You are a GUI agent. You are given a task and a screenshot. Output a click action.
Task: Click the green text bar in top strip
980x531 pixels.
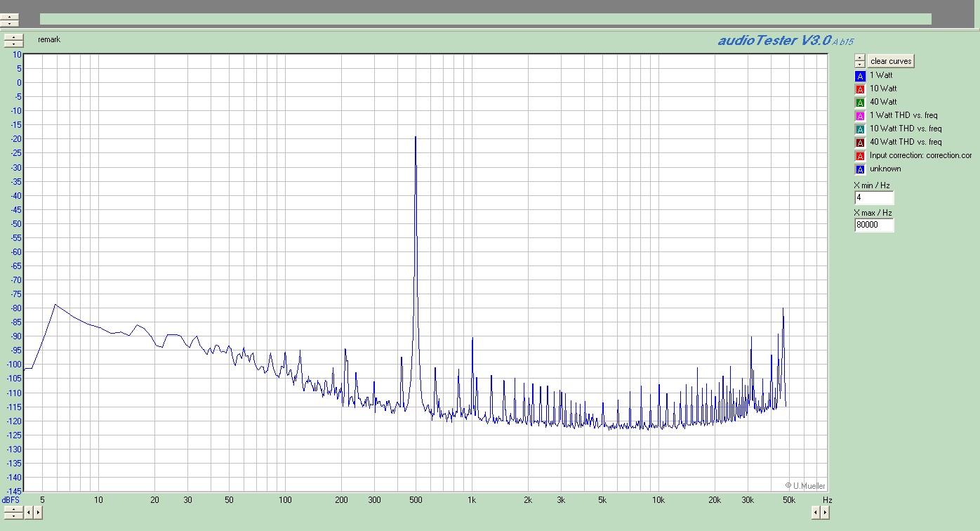[x=486, y=19]
